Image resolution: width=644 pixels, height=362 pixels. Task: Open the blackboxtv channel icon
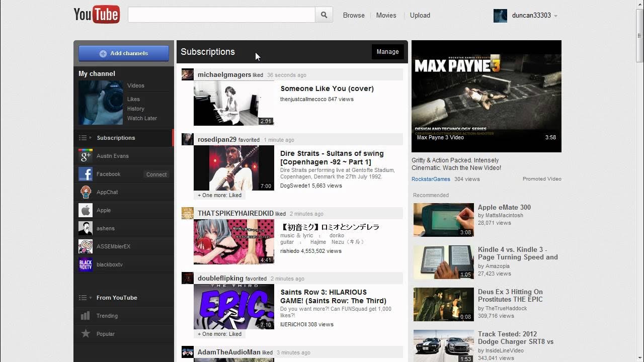86,264
